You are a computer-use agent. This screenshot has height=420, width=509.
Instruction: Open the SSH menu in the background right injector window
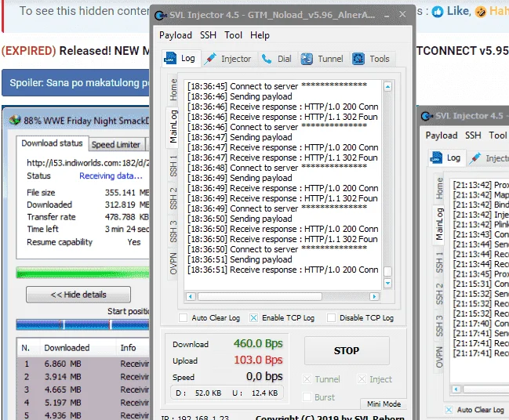[473, 136]
